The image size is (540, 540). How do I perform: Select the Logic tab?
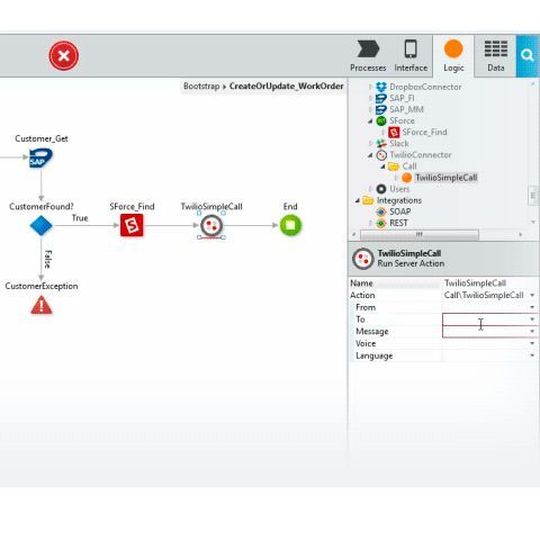point(453,56)
